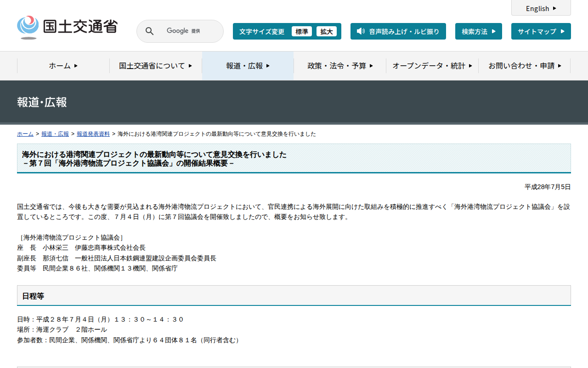Open お問い合わせ・申請 menu item
The height and width of the screenshot is (368, 588).
tap(525, 66)
